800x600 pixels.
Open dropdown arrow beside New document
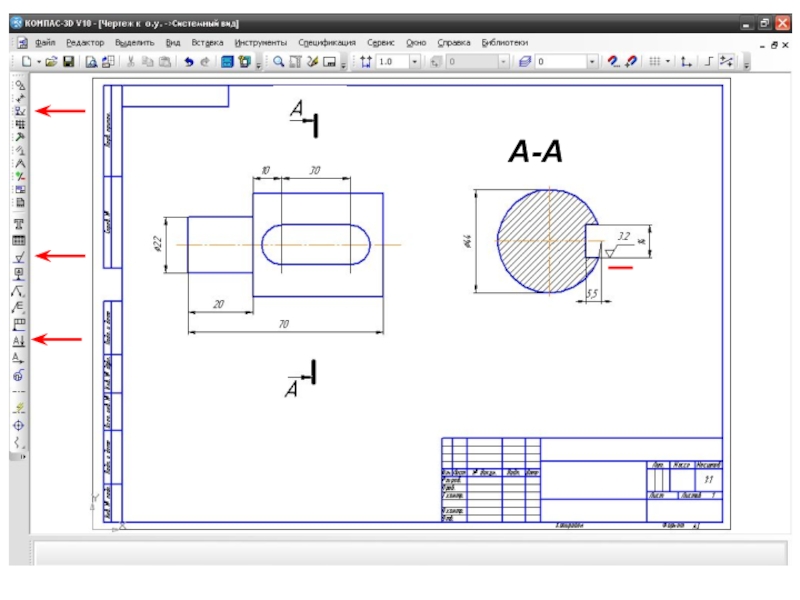point(38,62)
